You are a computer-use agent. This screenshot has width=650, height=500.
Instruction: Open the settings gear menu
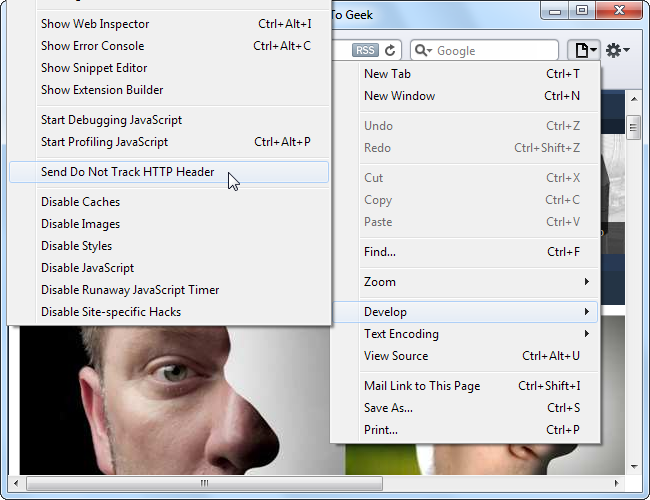(618, 50)
